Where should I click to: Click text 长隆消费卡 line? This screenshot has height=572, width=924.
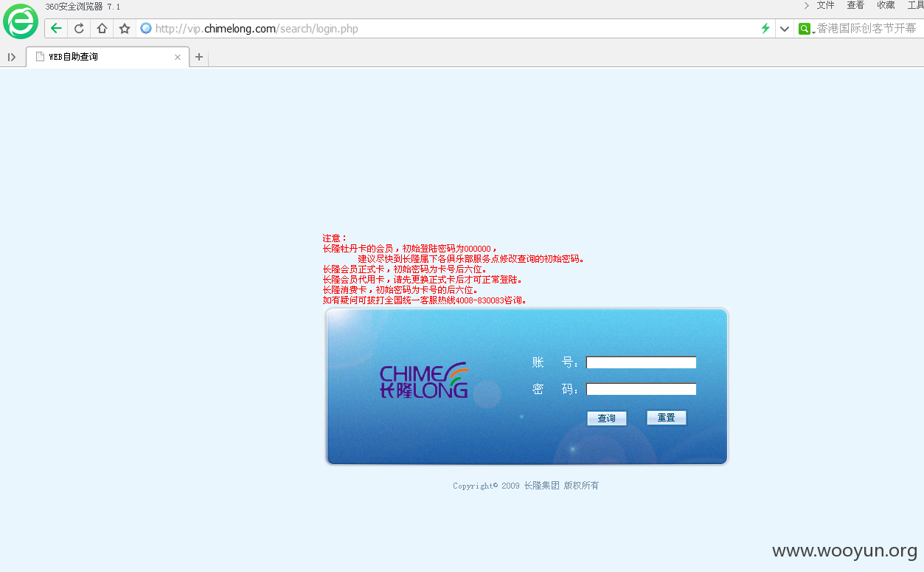(400, 290)
